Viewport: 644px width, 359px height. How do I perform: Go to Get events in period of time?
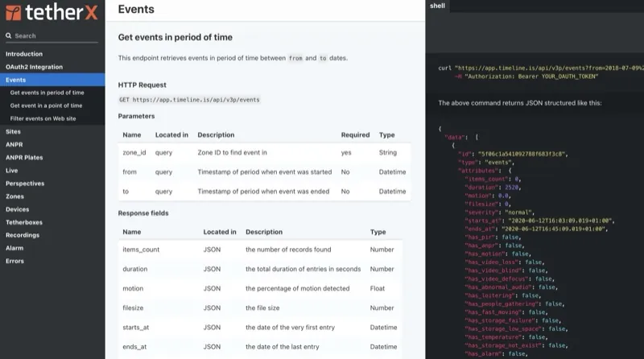47,93
